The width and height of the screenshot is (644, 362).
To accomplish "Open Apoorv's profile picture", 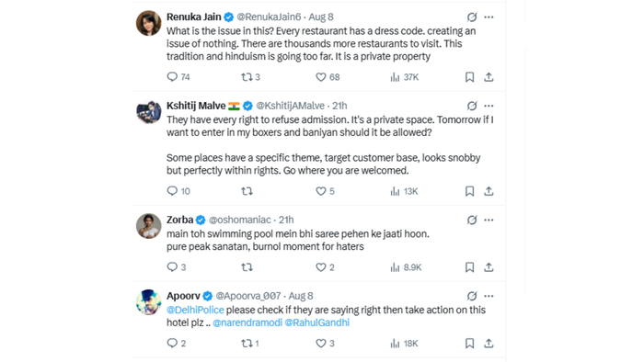I will [149, 302].
